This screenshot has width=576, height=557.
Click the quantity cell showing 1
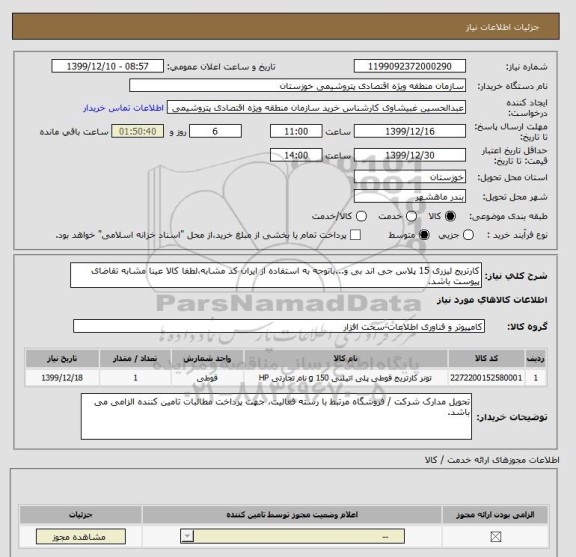click(135, 378)
